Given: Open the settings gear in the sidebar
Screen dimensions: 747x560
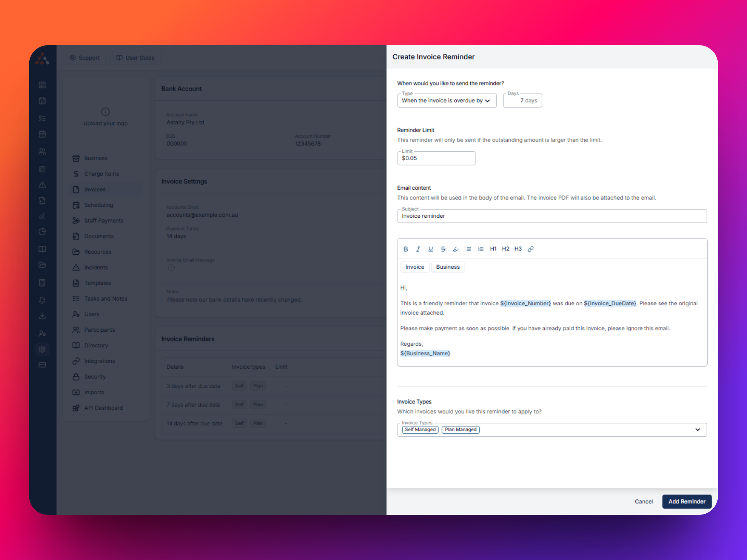Looking at the screenshot, I should (x=42, y=349).
